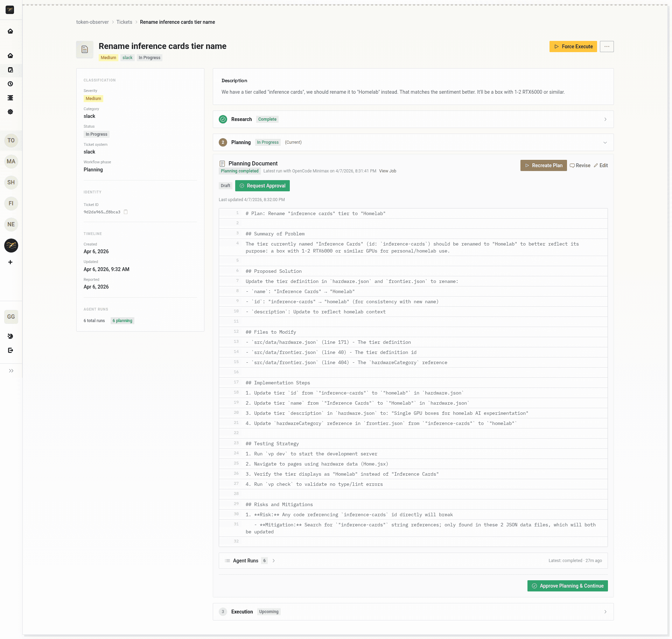Viewport: 672px width, 639px height.
Task: Click the Request Approval button
Action: point(262,186)
